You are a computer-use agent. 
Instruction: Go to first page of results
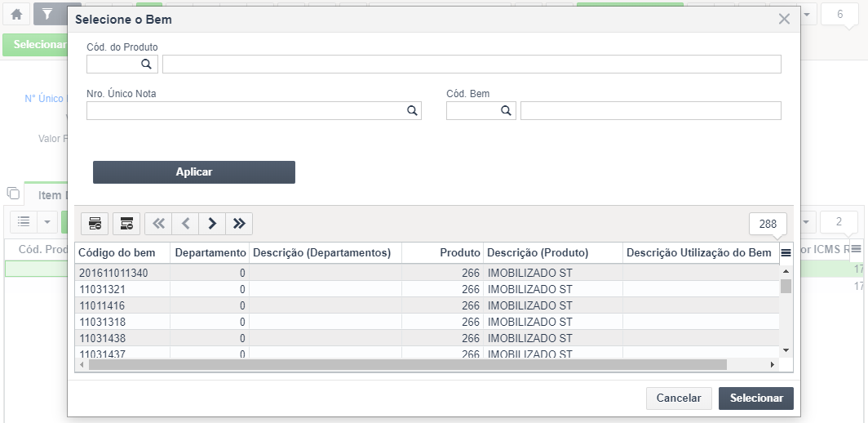[158, 224]
